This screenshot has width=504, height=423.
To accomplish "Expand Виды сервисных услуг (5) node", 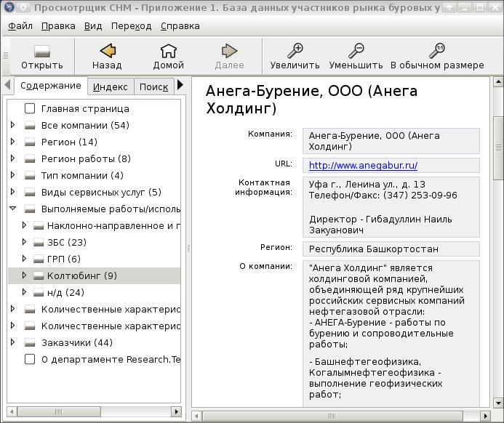I will (12, 191).
